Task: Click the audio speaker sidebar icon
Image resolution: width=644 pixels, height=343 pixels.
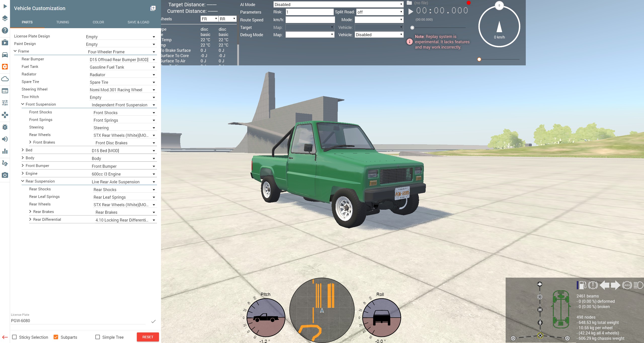Action: (5, 139)
